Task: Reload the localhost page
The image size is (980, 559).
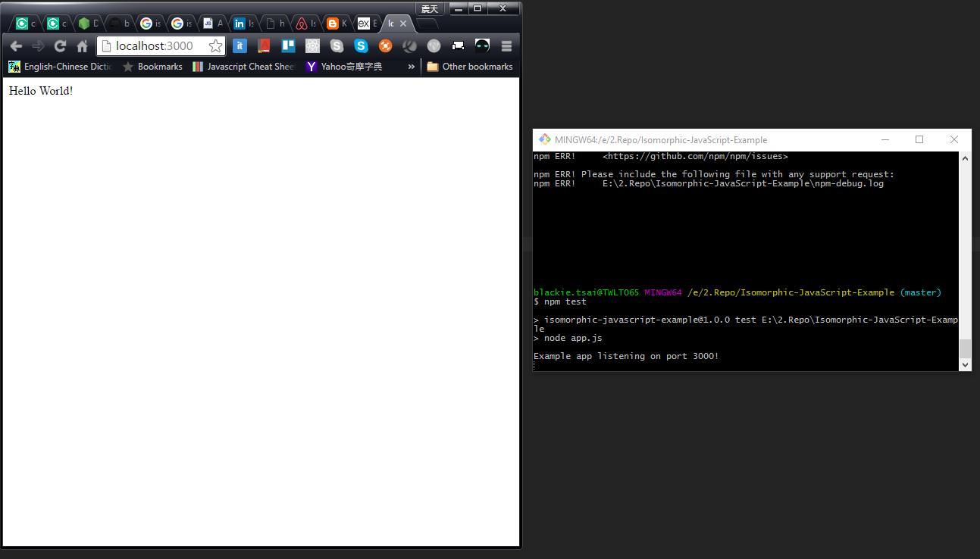Action: point(60,46)
